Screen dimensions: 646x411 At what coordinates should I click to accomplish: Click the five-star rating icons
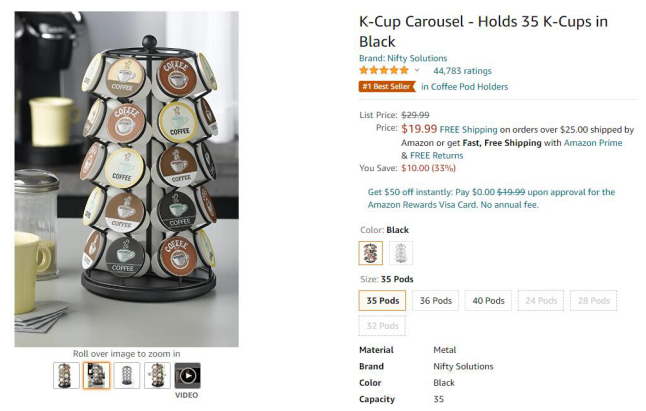click(x=383, y=71)
